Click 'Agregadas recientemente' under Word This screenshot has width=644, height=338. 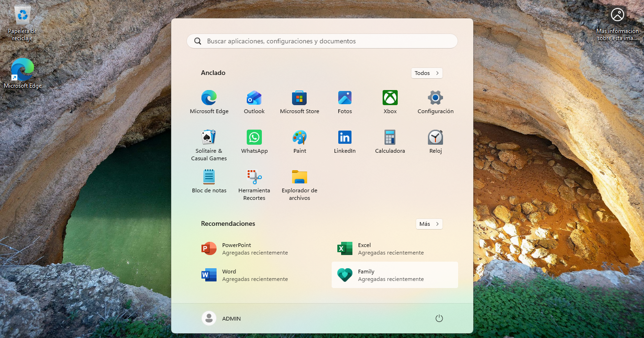255,279
